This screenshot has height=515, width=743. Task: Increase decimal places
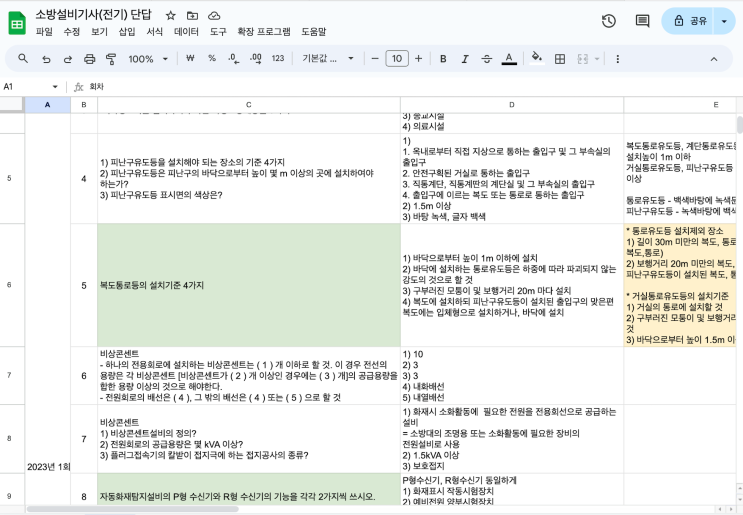(256, 58)
